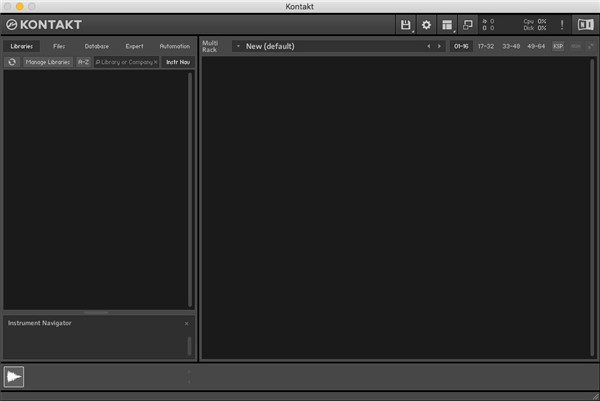Toggle the KSP multi script editor
The image size is (600, 401).
[558, 46]
